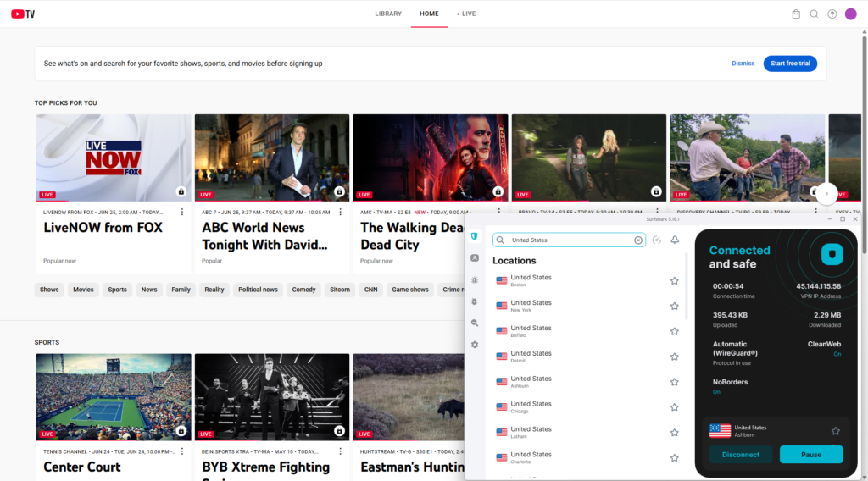Screen dimensions: 868x481
Task: Filter by the Reality chip
Action: click(214, 290)
